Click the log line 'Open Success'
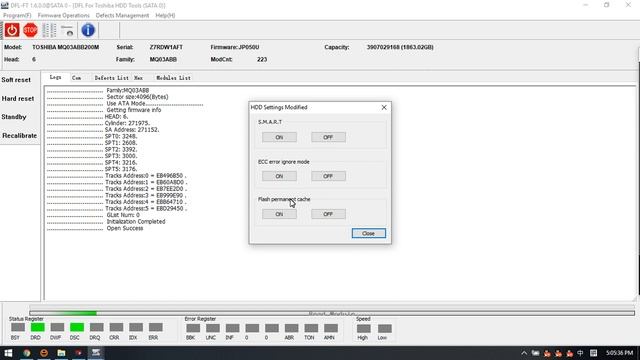This screenshot has width=640, height=360. coord(125,229)
